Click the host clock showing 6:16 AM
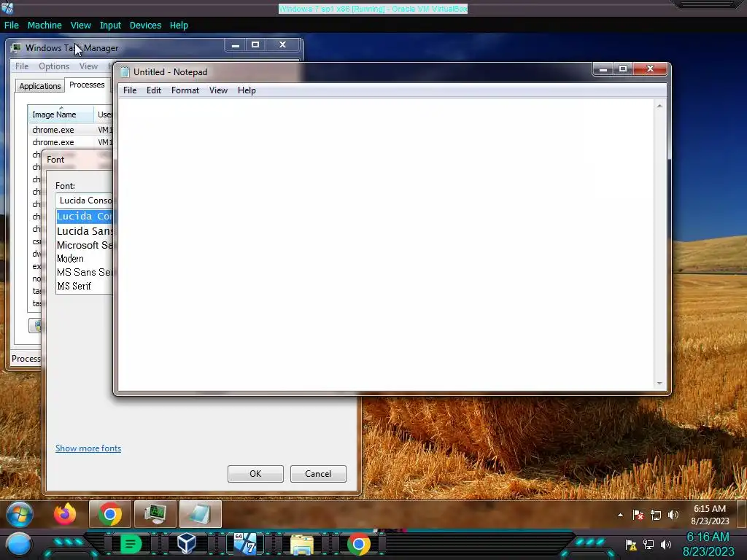This screenshot has height=560, width=747. [708, 544]
